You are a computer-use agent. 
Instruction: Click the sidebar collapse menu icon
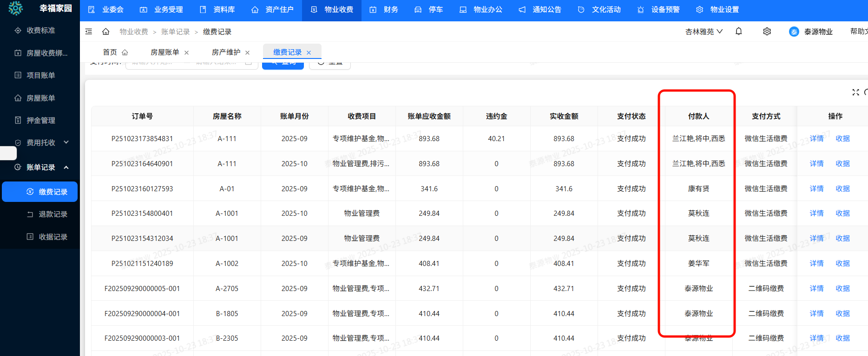tap(89, 32)
